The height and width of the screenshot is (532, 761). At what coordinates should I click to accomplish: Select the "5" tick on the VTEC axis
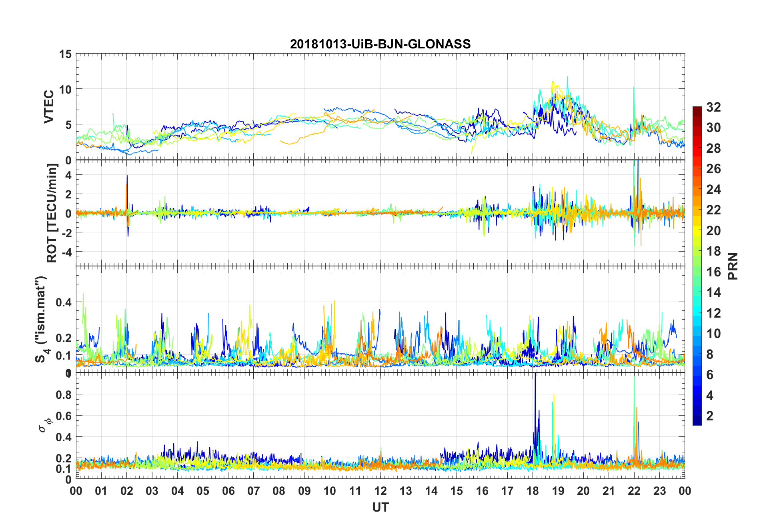click(68, 125)
